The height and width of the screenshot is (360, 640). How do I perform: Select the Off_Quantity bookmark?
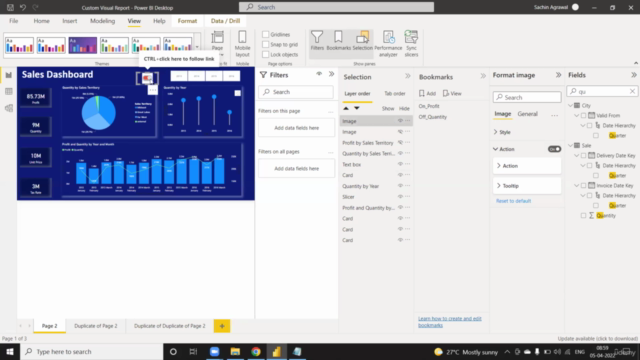pyautogui.click(x=433, y=117)
